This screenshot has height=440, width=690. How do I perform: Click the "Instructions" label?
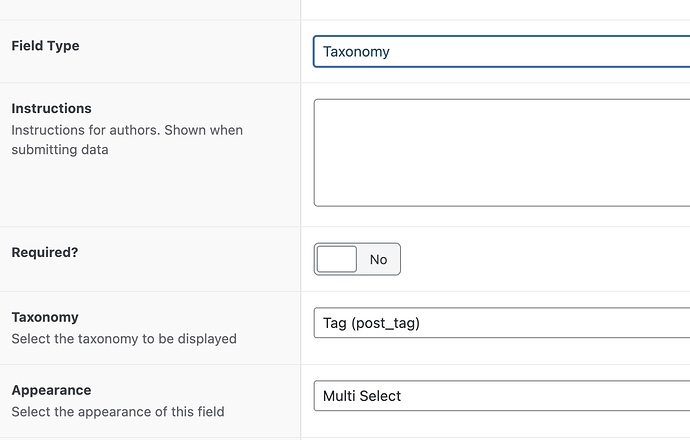click(x=51, y=108)
